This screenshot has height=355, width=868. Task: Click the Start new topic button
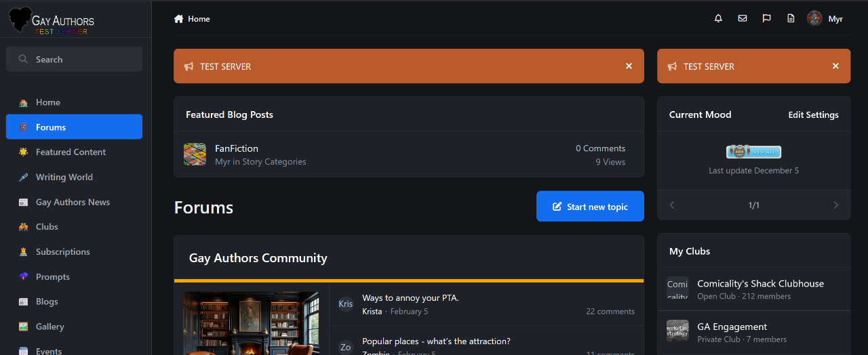pos(590,207)
